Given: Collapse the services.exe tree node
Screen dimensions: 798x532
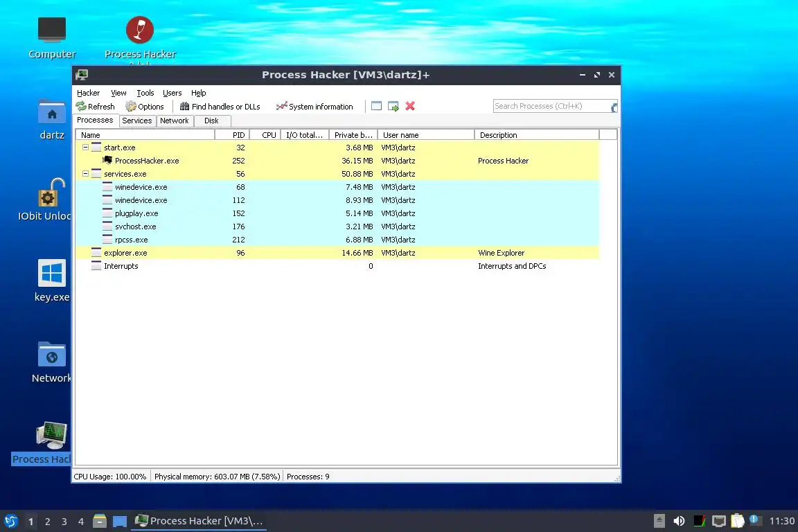Looking at the screenshot, I should pyautogui.click(x=85, y=174).
